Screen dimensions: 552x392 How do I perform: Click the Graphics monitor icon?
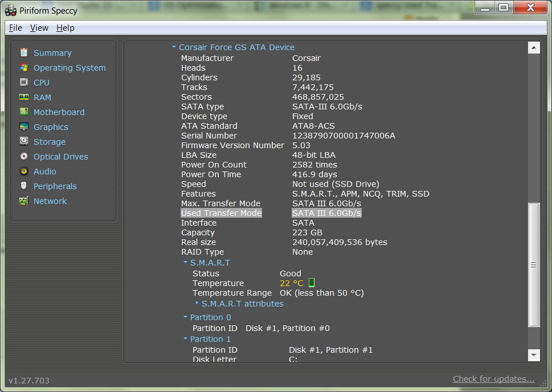coord(23,126)
